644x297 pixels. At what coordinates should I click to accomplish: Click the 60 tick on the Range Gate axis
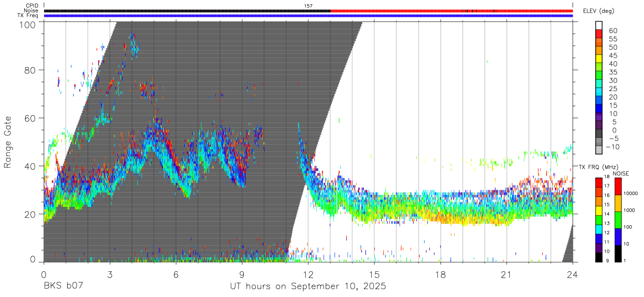point(30,118)
